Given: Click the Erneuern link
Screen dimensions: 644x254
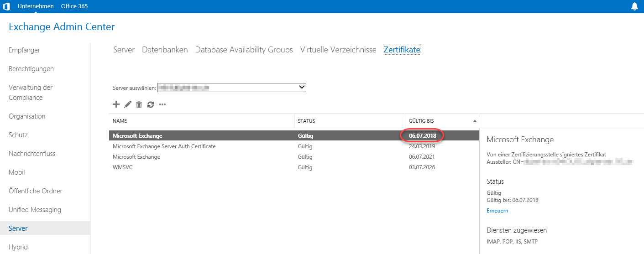Looking at the screenshot, I should coord(497,211).
